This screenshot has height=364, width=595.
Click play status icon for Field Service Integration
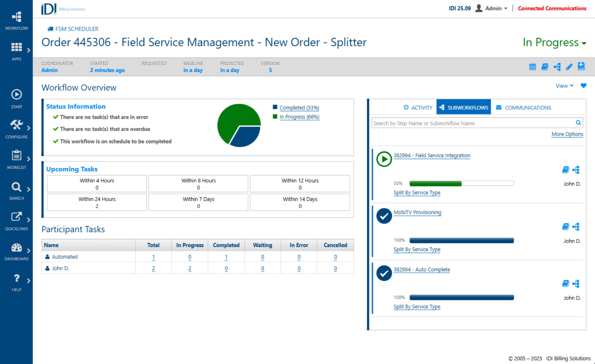[384, 159]
